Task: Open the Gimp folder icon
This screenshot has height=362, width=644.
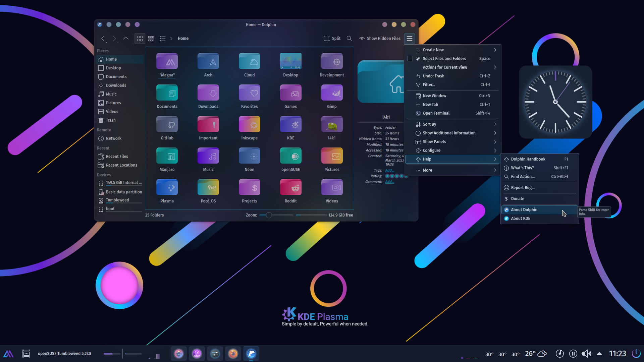Action: point(332,93)
